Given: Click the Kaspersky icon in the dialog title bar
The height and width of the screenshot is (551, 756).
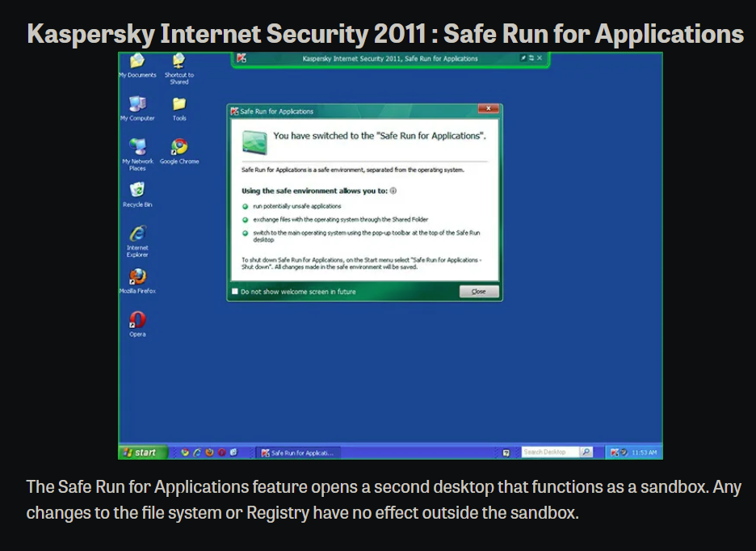Looking at the screenshot, I should (x=235, y=111).
